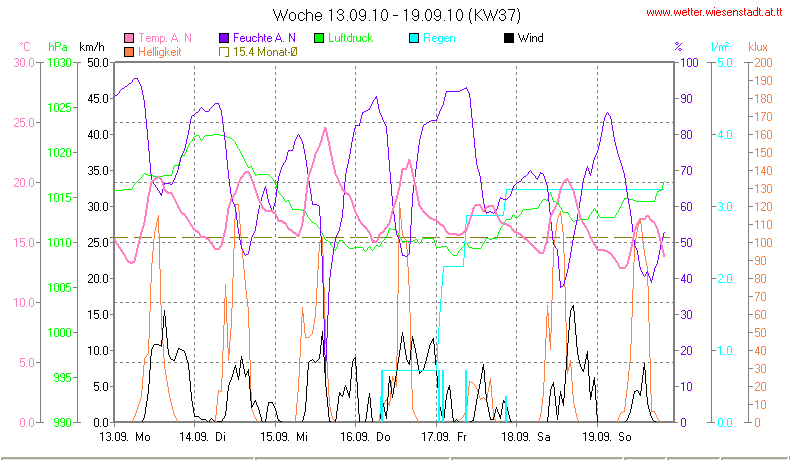The image size is (790, 460).
Task: Select the Wind legend label
Action: pos(531,38)
